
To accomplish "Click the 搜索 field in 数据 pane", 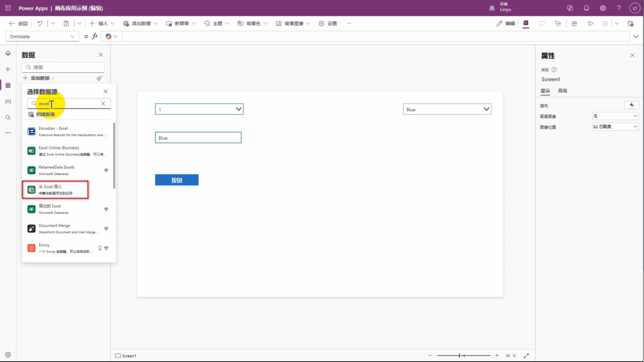I will [x=63, y=67].
